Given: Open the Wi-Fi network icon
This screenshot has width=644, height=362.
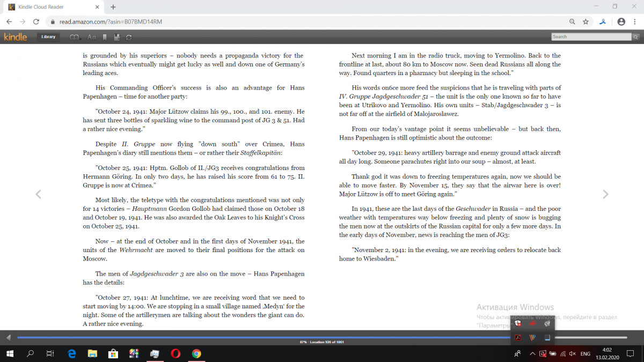Looking at the screenshot, I should pyautogui.click(x=563, y=354).
